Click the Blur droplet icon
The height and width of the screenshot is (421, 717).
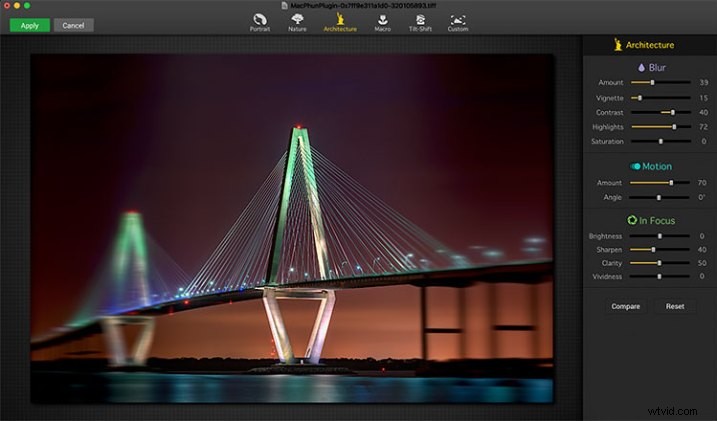[x=642, y=68]
